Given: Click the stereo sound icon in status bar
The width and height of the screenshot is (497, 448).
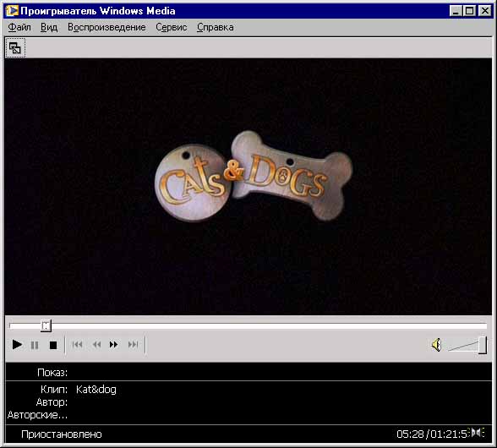Looking at the screenshot, I should 478,433.
